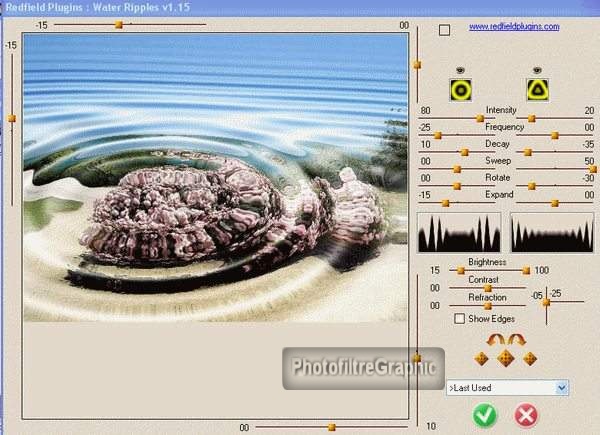The height and width of the screenshot is (435, 600).
Task: Click the water ripple preview image
Action: (215, 178)
